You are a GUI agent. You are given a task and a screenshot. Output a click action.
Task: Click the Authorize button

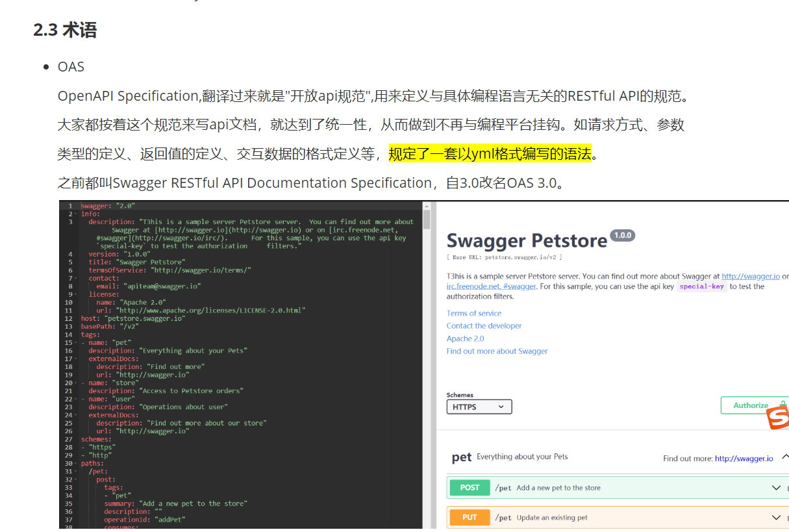tap(755, 405)
